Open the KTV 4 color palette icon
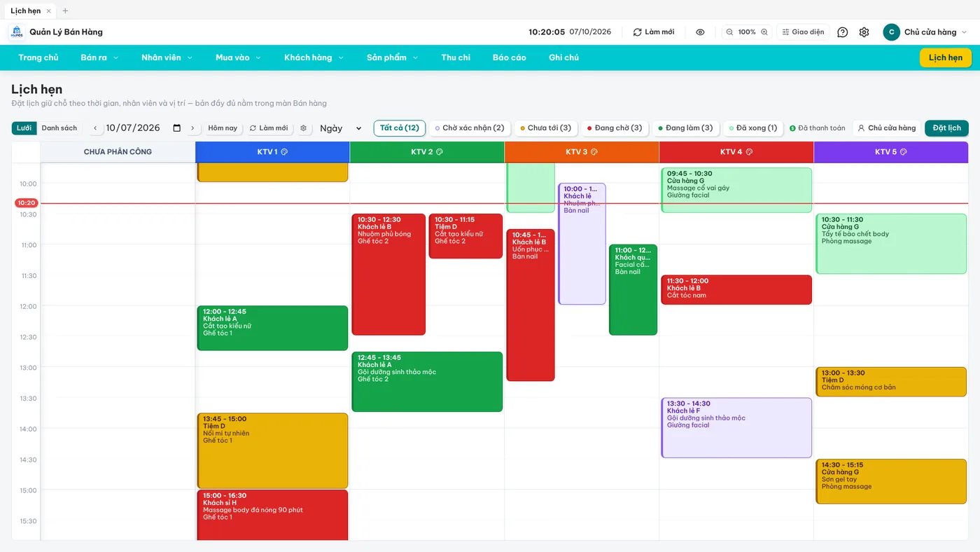The height and width of the screenshot is (552, 980). point(749,152)
